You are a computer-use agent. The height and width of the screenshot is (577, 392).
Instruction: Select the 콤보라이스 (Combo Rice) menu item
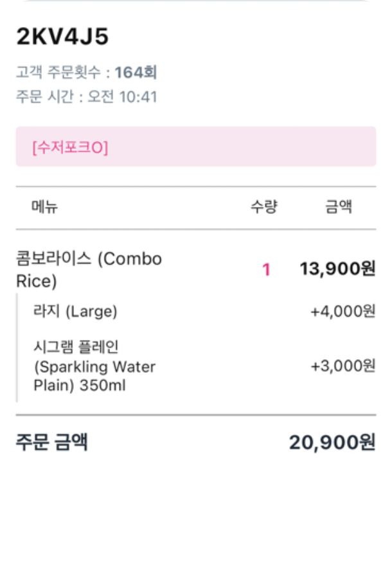click(x=89, y=270)
